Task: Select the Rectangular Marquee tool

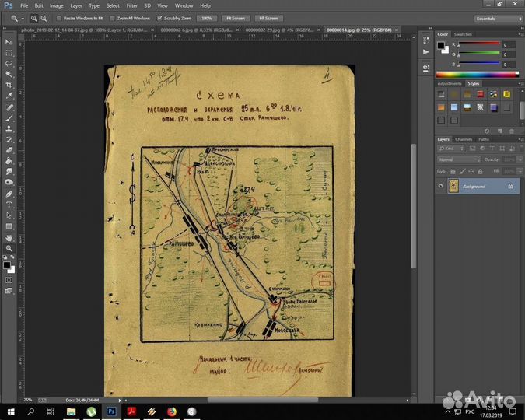Action: (9, 53)
